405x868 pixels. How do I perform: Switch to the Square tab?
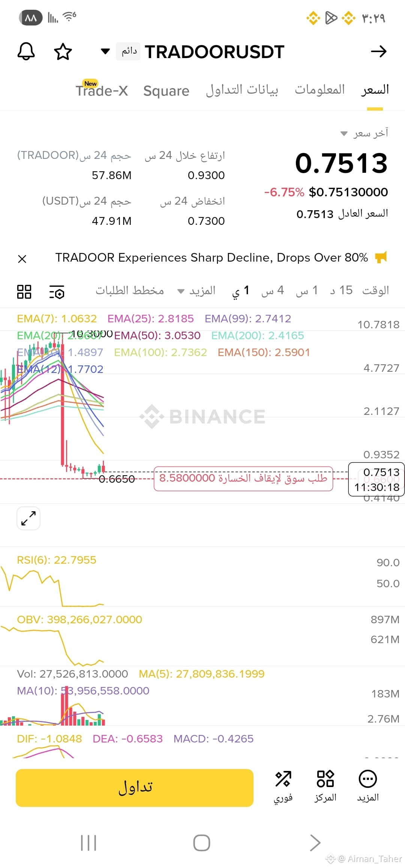coord(166,91)
